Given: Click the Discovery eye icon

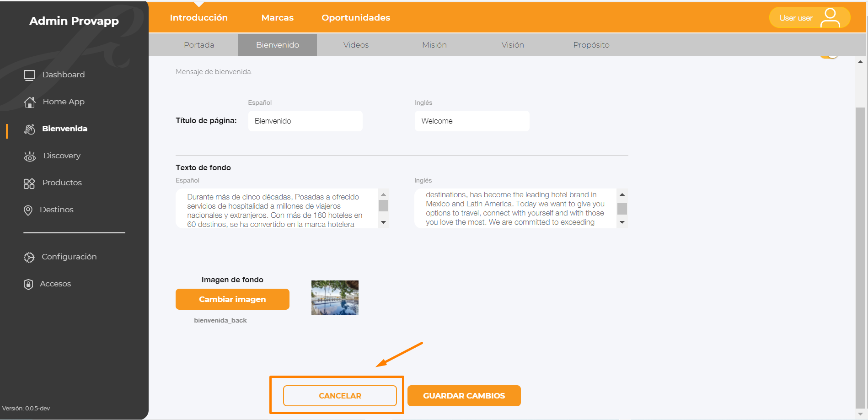Looking at the screenshot, I should coord(29,156).
